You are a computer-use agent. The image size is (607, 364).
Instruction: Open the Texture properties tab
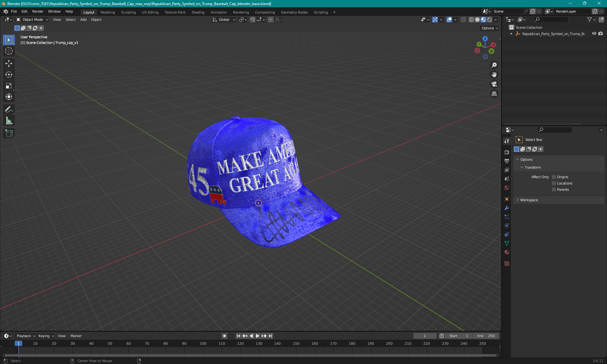pyautogui.click(x=507, y=264)
